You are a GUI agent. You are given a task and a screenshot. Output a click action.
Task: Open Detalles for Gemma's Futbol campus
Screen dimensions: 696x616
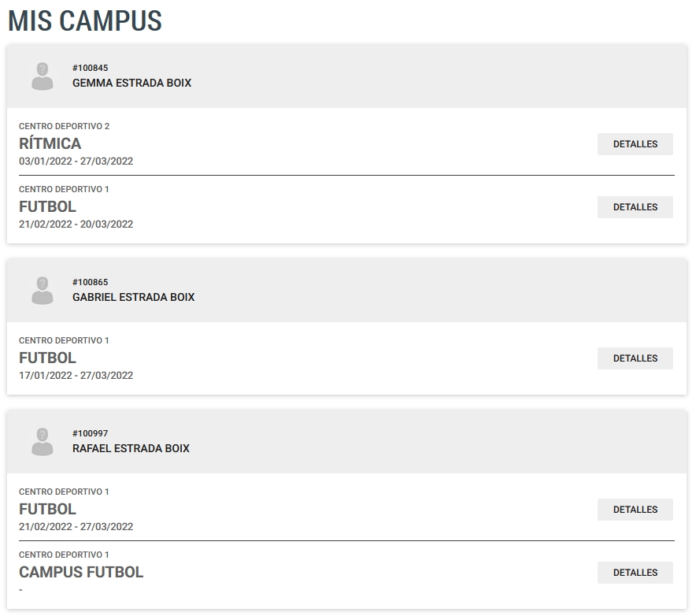click(x=635, y=207)
